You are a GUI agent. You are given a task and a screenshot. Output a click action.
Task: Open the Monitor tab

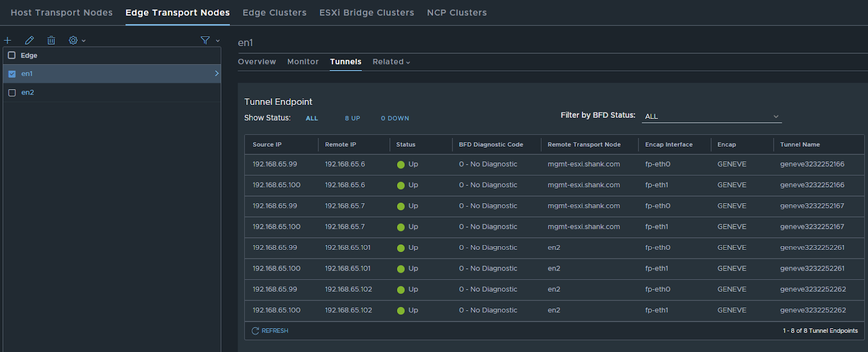point(303,62)
